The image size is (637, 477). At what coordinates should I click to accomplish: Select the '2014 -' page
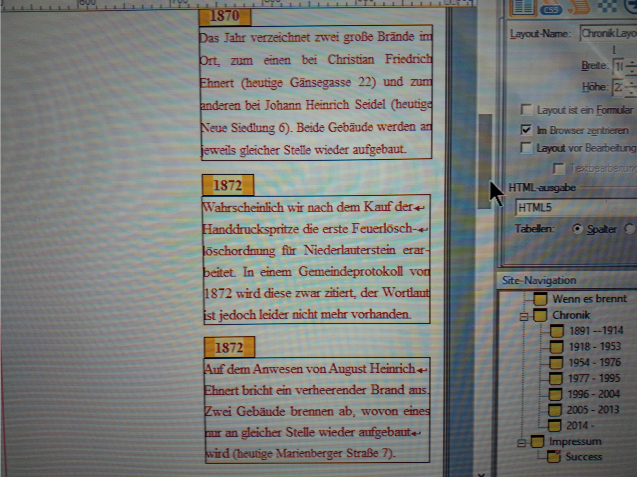[578, 426]
